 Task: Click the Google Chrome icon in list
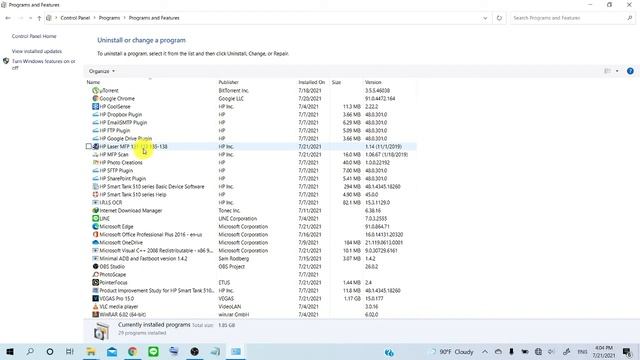96,98
